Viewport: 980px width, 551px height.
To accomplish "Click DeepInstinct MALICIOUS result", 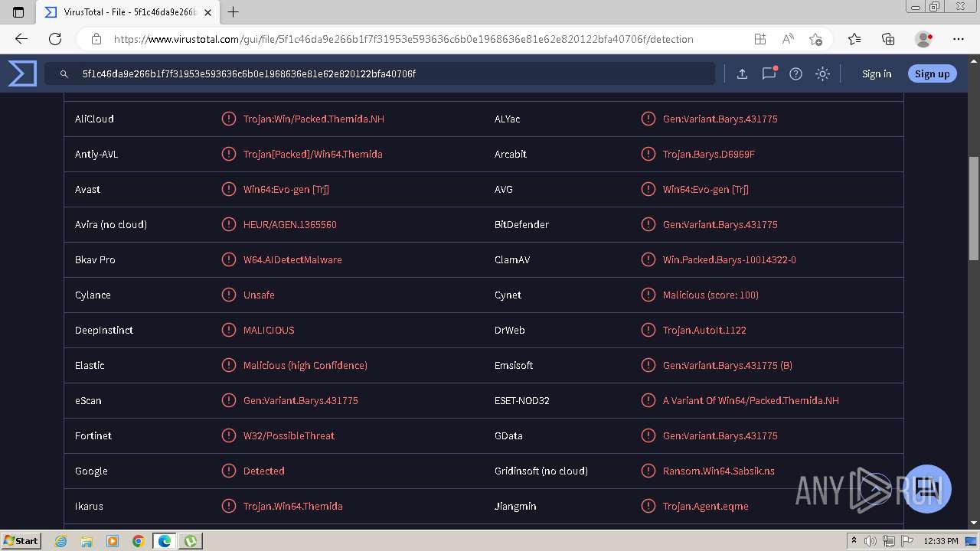I will [x=269, y=330].
